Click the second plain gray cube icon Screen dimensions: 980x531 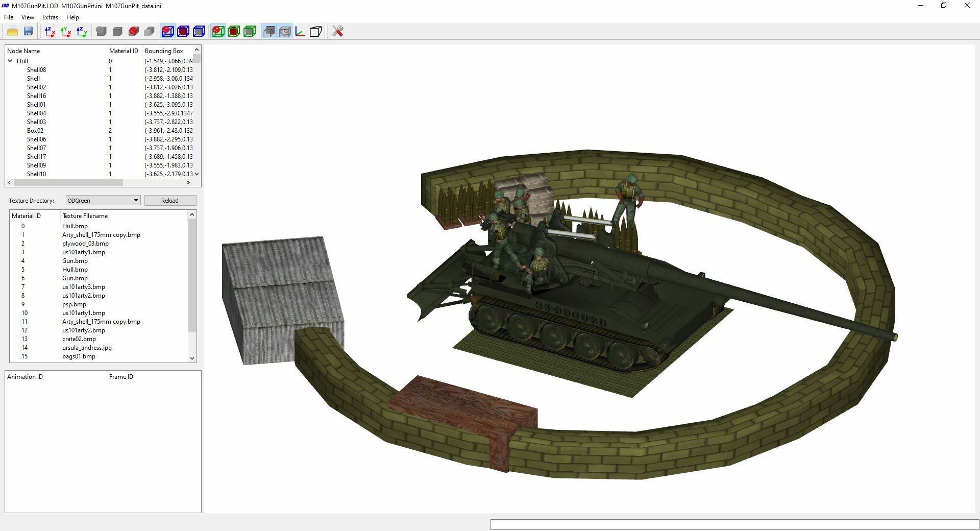(x=117, y=32)
